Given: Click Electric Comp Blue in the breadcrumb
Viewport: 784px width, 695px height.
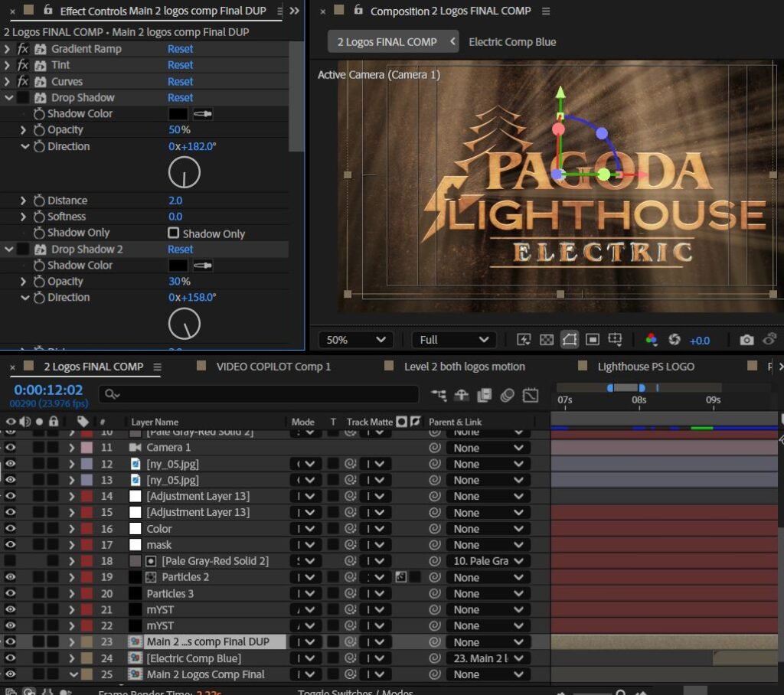Looking at the screenshot, I should pos(512,42).
